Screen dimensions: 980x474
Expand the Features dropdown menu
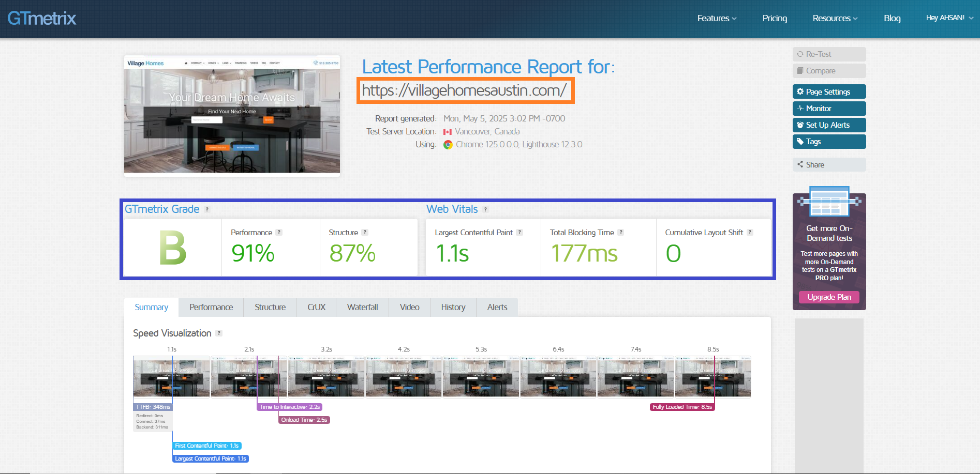717,18
